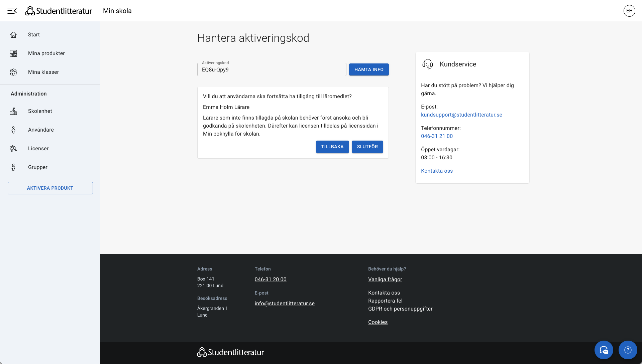The image size is (642, 364).
Task: Click the Studentlitteratur logo in header
Action: coord(59,11)
